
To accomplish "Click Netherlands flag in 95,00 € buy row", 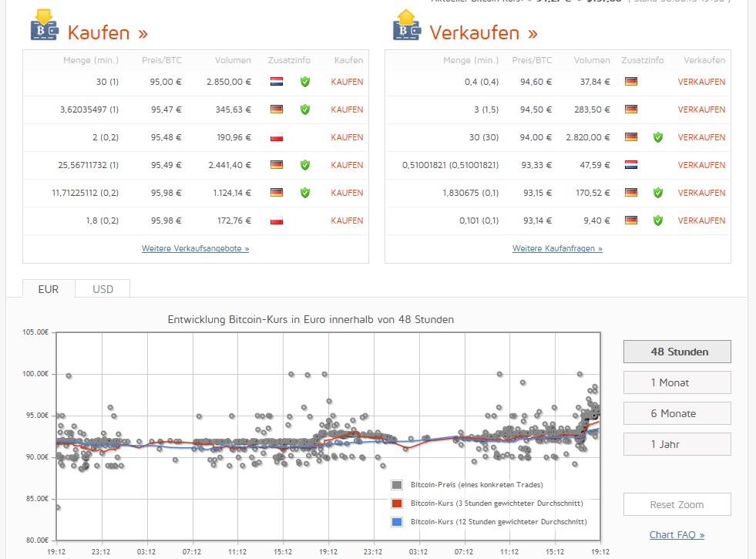I will coord(277,82).
